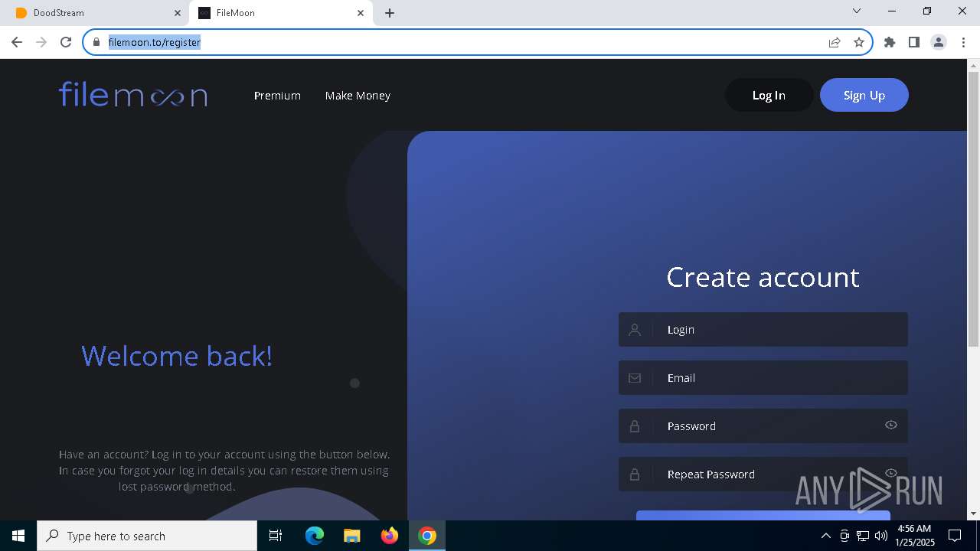This screenshot has width=980, height=551.
Task: Open Chrome profile avatar
Action: [939, 42]
